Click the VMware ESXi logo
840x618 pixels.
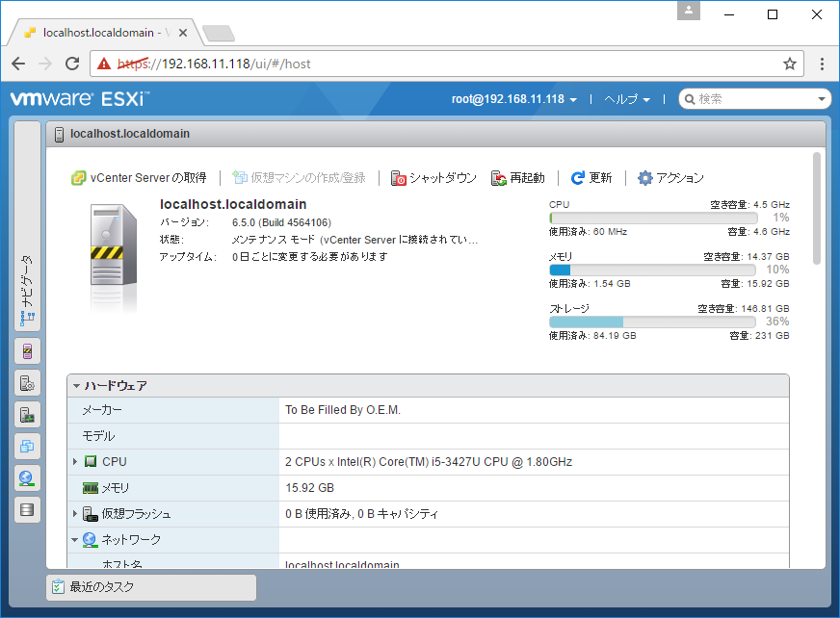point(79,99)
